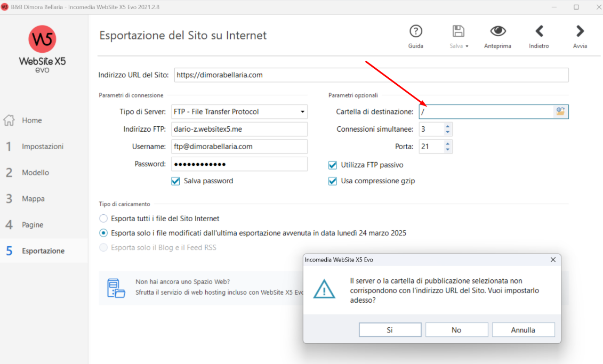Confirm dialog with Si button
603x364 pixels.
coord(390,330)
